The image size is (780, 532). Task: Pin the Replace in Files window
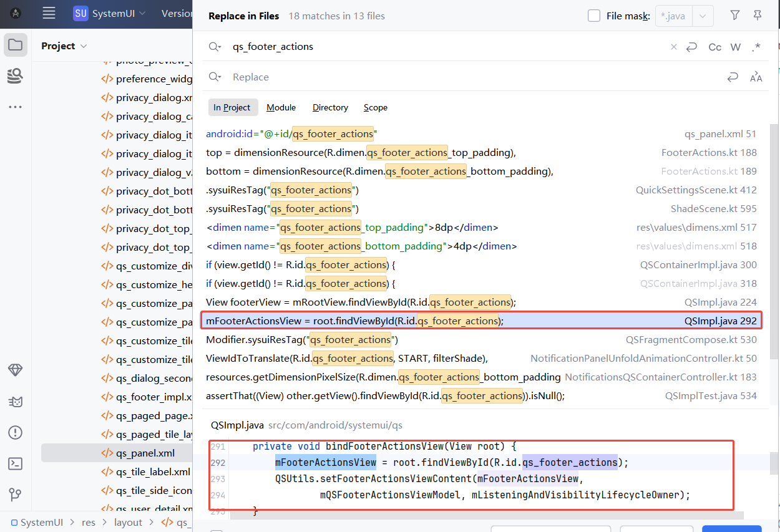tap(758, 16)
